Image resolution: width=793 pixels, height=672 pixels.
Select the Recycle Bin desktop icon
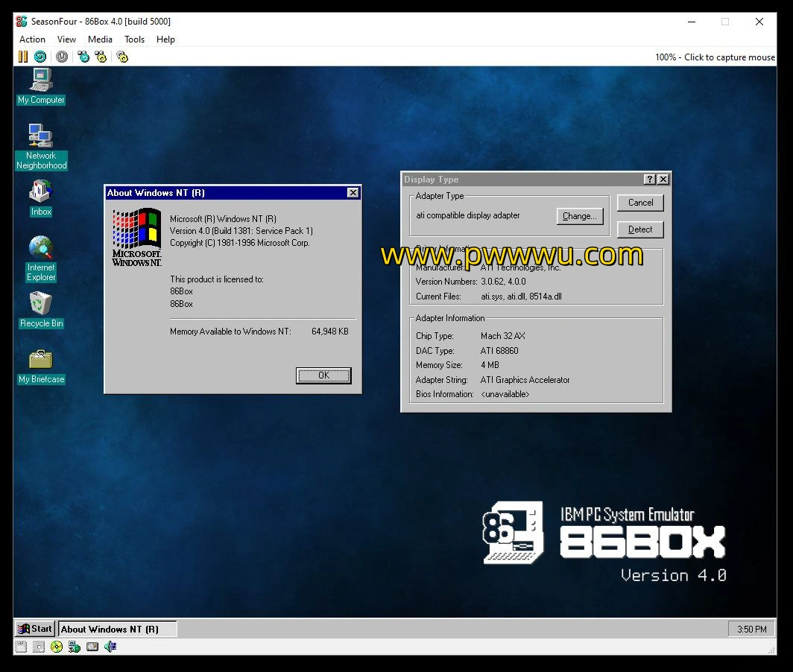(42, 311)
